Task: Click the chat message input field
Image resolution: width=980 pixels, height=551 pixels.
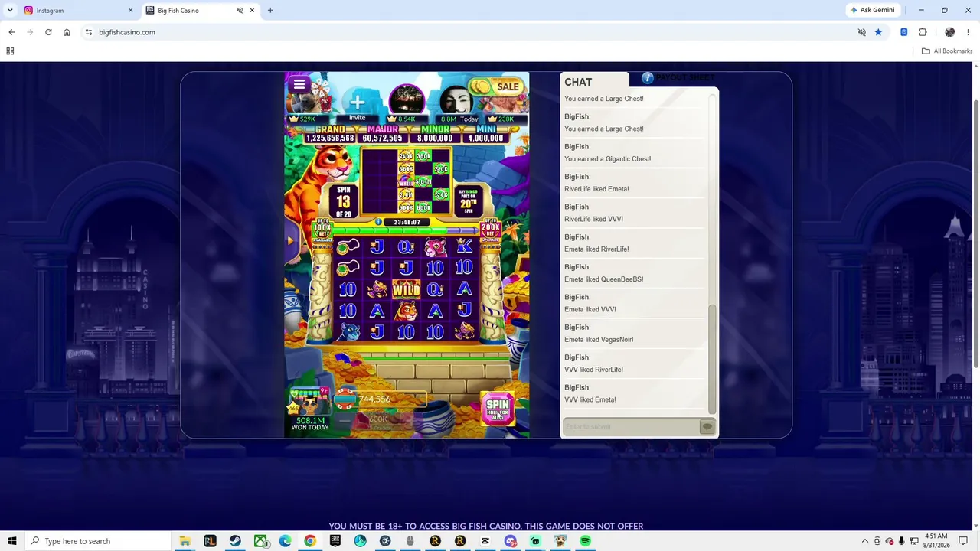Action: pos(631,426)
